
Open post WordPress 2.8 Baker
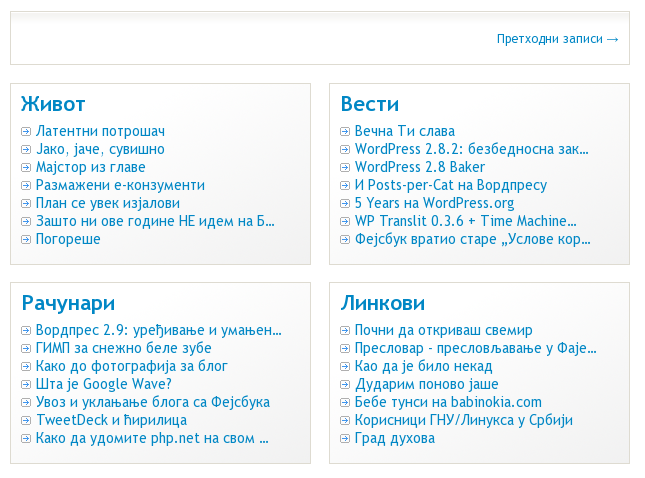coord(420,167)
